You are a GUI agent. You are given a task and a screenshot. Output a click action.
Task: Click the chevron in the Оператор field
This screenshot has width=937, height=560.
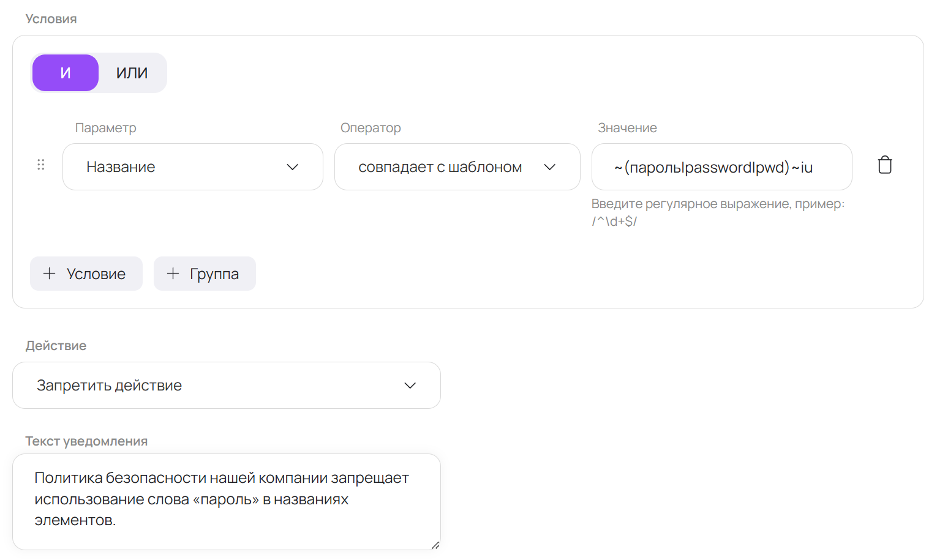pyautogui.click(x=550, y=166)
